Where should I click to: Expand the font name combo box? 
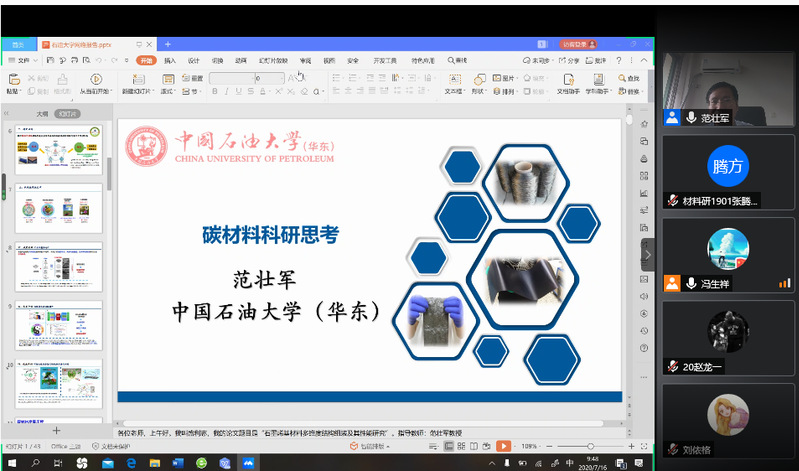tap(232, 78)
